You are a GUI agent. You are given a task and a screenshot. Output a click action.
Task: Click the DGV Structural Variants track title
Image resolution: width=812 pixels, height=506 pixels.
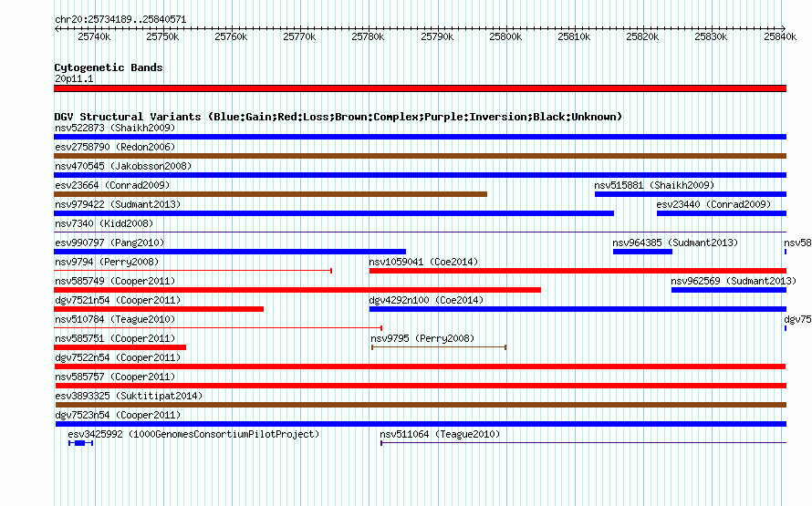point(338,117)
